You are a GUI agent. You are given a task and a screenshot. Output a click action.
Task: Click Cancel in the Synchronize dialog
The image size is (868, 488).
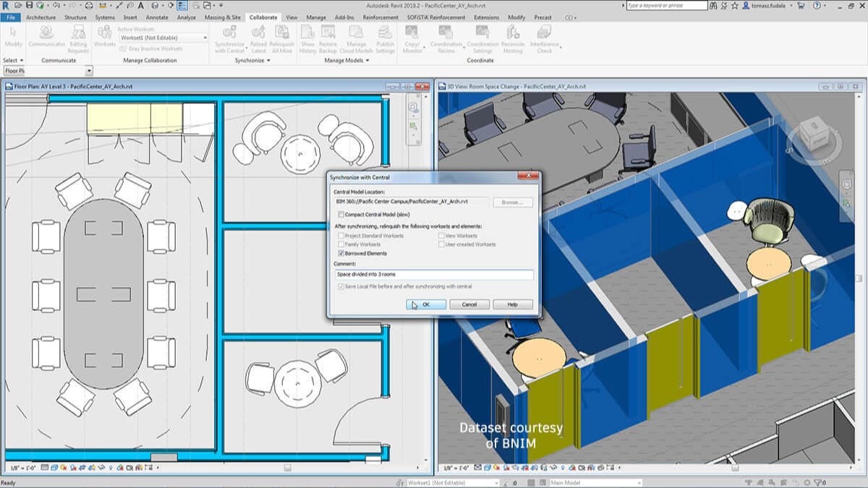469,304
